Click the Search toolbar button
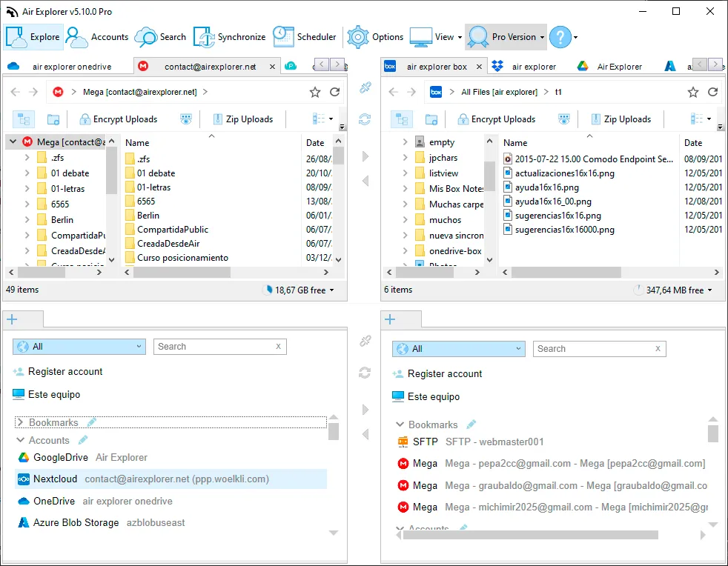 [160, 37]
